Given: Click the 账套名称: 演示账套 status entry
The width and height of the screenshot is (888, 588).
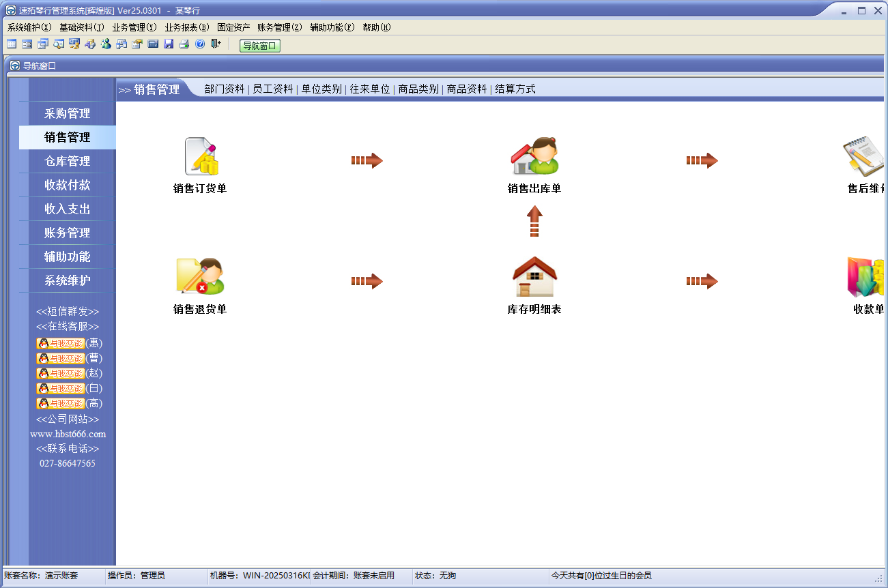Looking at the screenshot, I should (x=41, y=576).
